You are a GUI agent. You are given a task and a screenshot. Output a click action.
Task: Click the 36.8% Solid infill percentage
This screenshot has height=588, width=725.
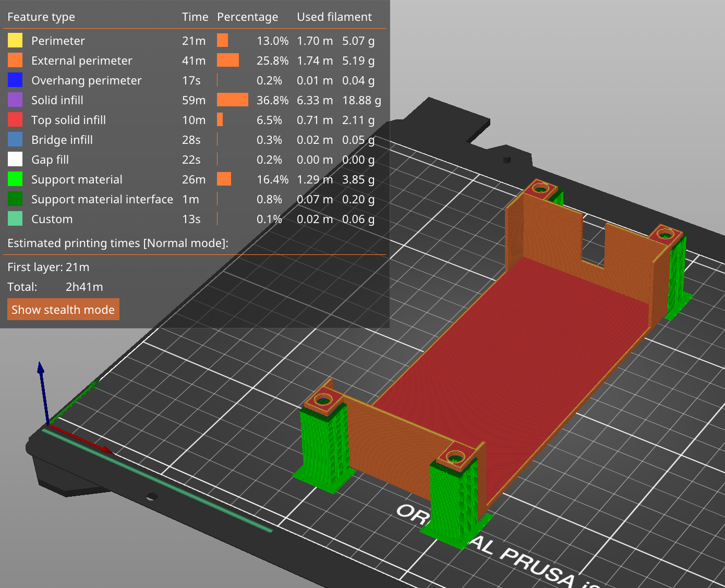[x=272, y=100]
